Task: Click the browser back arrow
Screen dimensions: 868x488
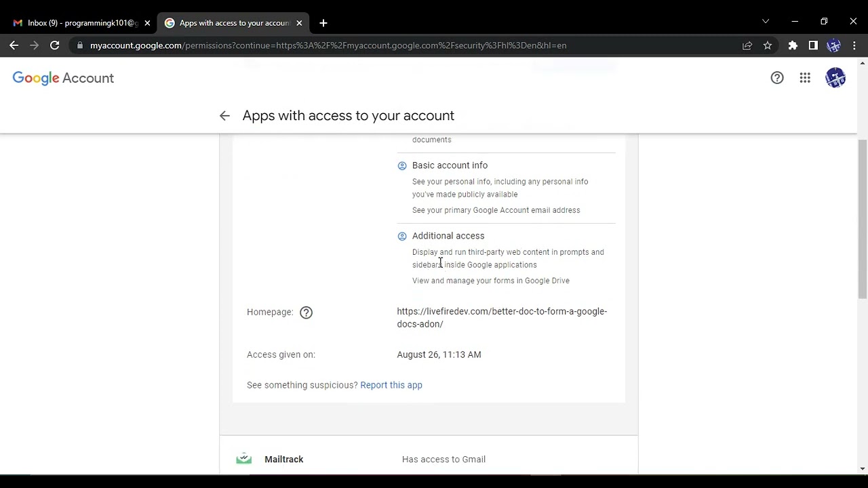Action: click(14, 45)
